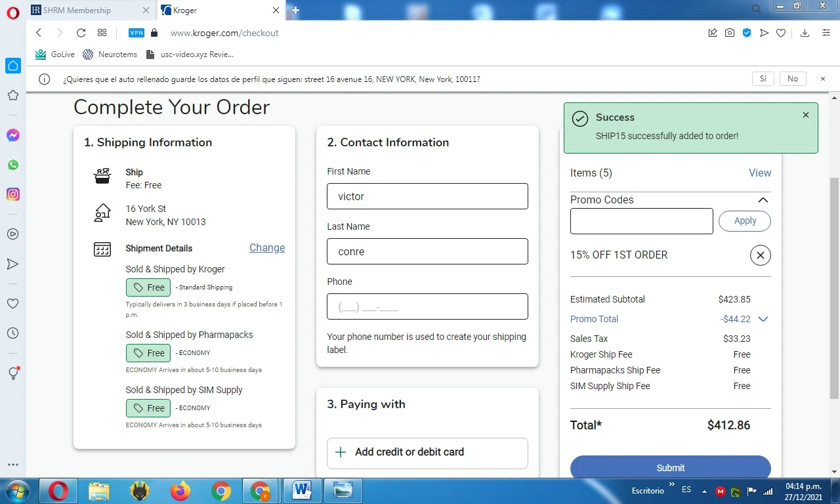Expand the Promo Total breakdown
Viewport: 840px width, 504px height.
763,319
